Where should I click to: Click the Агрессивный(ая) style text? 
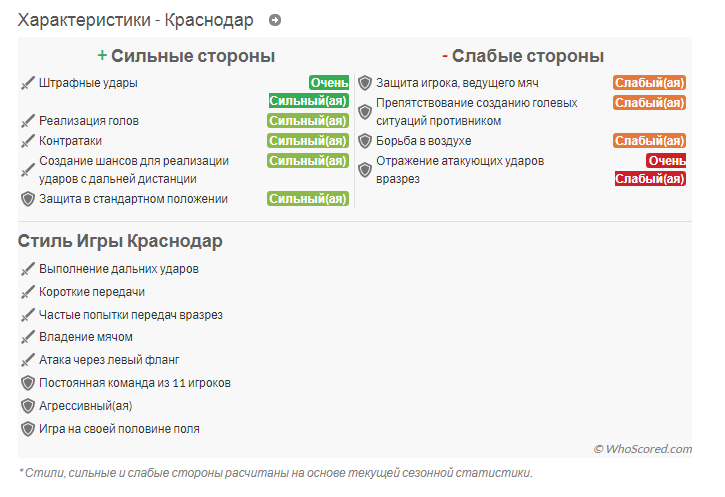tap(86, 406)
